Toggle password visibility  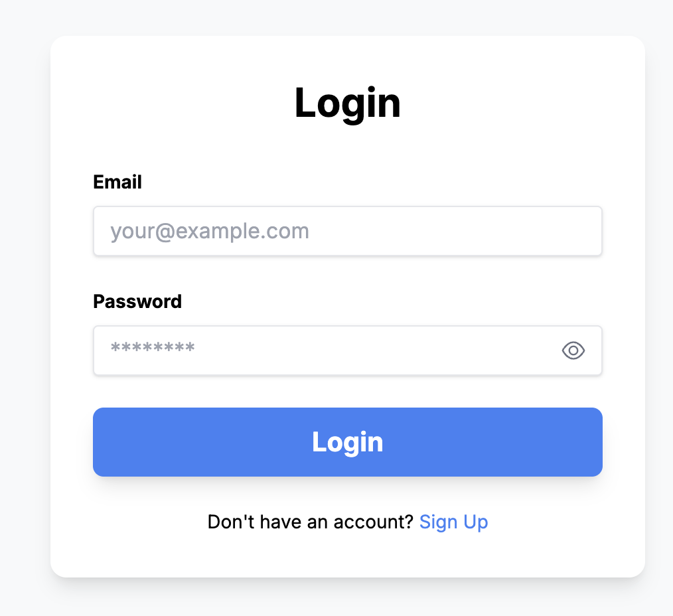pyautogui.click(x=573, y=350)
